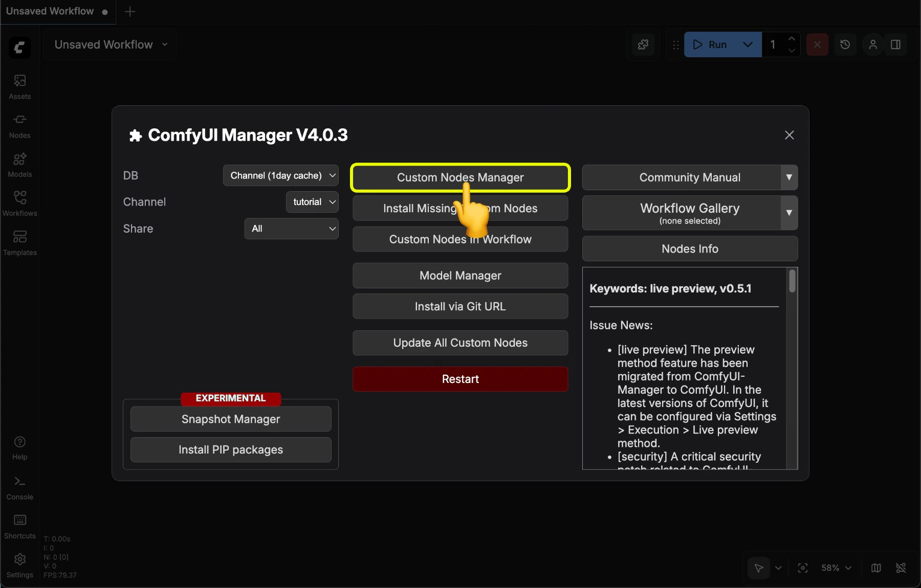The height and width of the screenshot is (588, 921).
Task: Expand the DB Channel cache dropdown
Action: pyautogui.click(x=280, y=175)
